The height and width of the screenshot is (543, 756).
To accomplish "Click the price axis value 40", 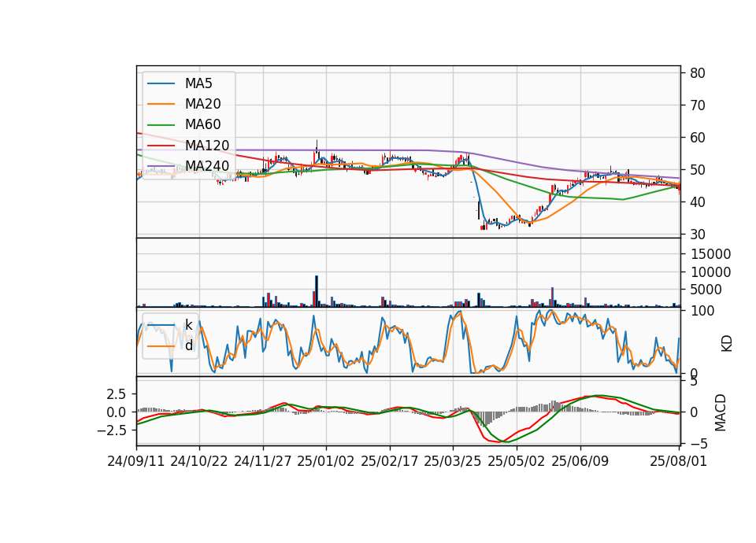I will click(x=698, y=202).
